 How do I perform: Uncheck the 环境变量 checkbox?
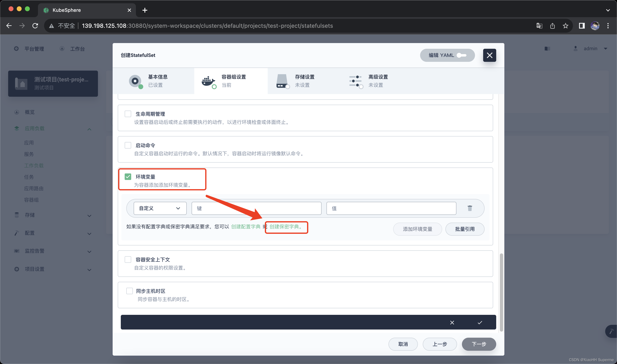click(x=128, y=177)
